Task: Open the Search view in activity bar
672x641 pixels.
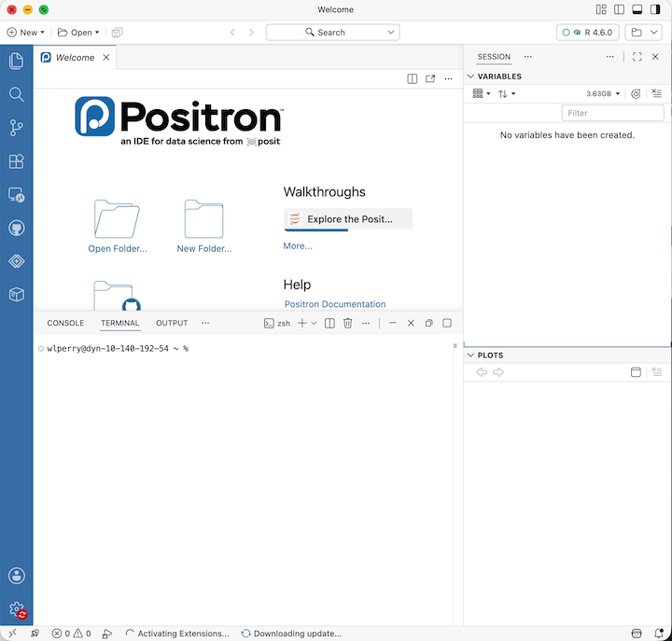Action: [16, 94]
